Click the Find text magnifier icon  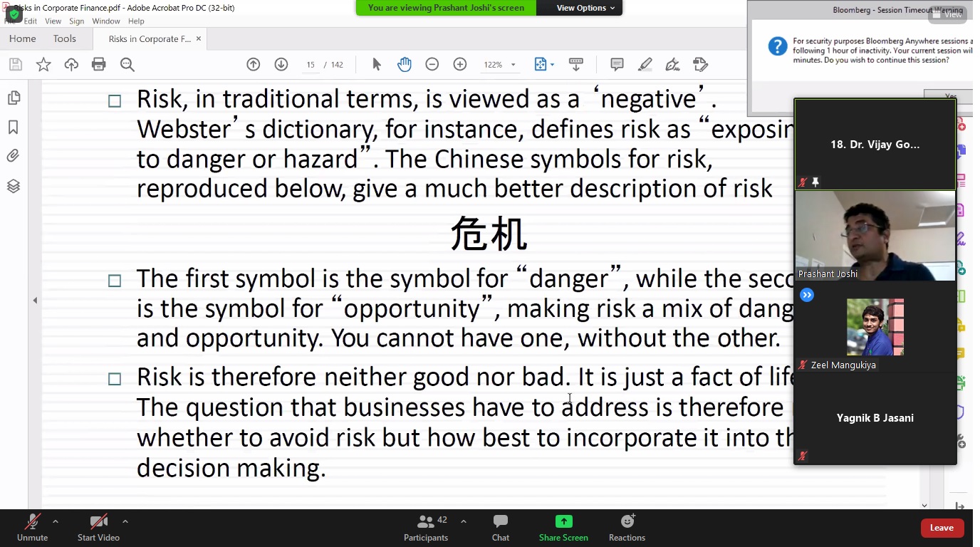tap(127, 65)
